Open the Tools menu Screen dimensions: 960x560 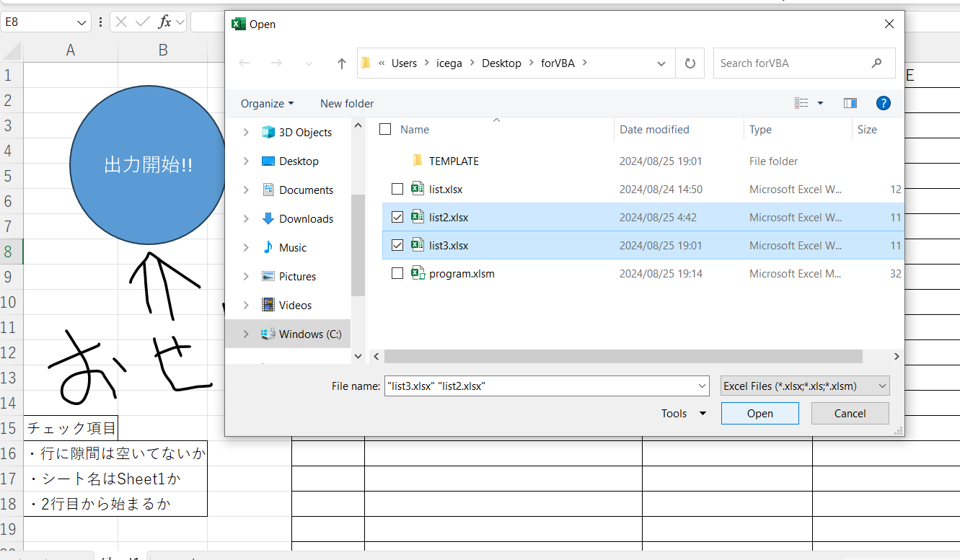683,413
